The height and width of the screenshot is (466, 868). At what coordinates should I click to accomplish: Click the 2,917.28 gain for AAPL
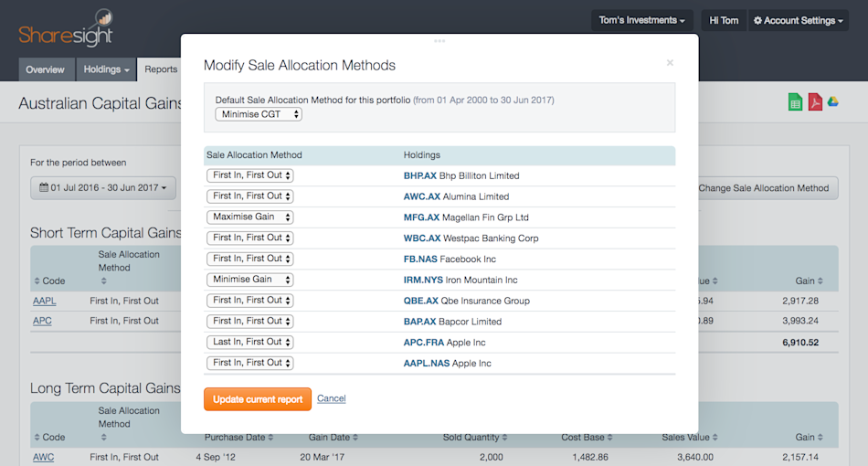799,302
